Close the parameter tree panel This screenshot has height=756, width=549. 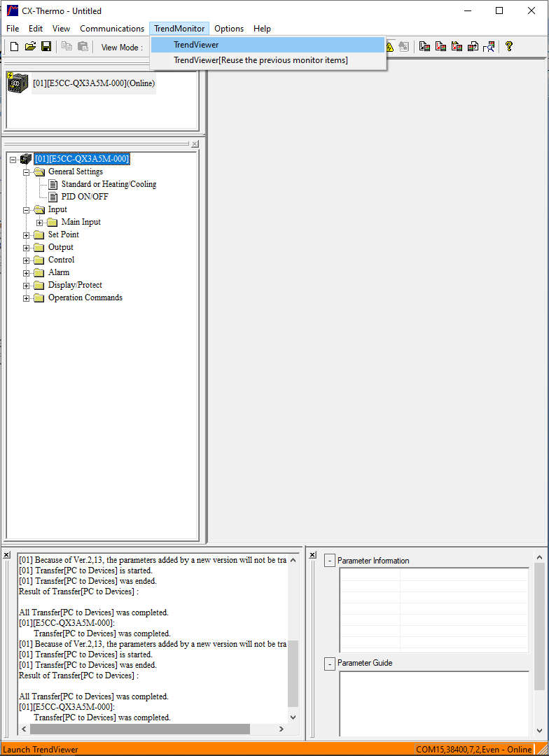pyautogui.click(x=195, y=143)
